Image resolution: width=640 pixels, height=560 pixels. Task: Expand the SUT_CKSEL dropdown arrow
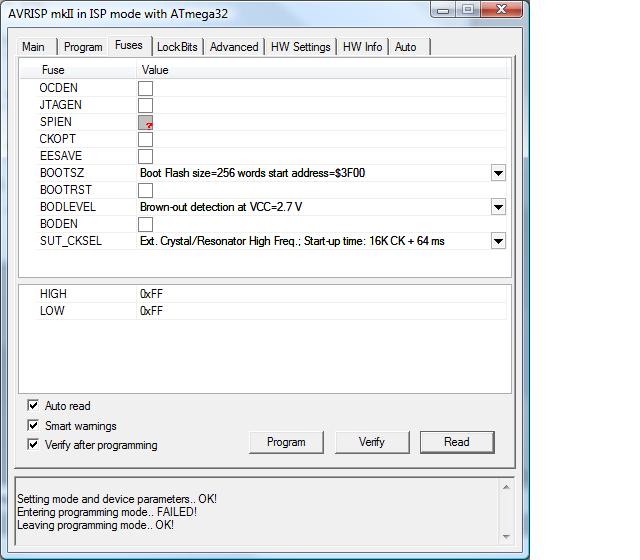[498, 241]
